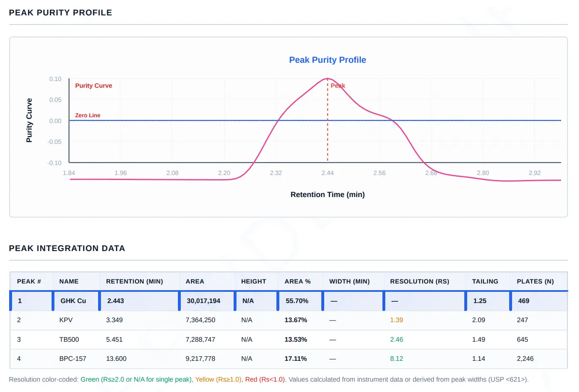
Task: Click the orange 1.39 resolution value
Action: point(397,320)
